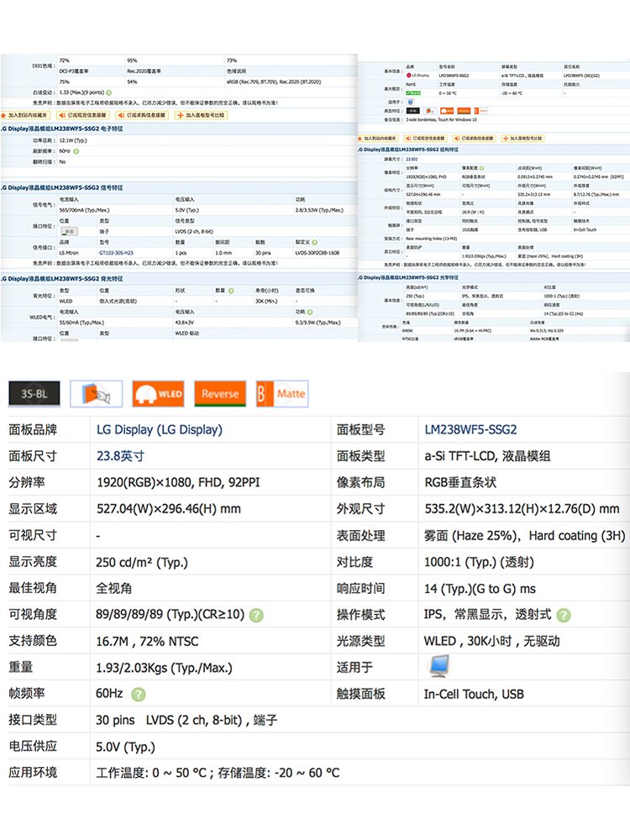Click help icon next to the 像素配置 header

[x=481, y=168]
